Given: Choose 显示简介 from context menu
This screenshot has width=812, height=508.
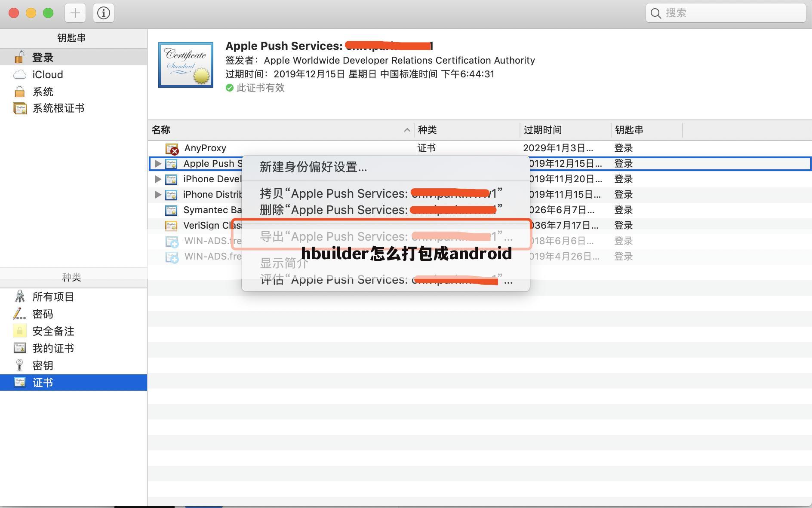Looking at the screenshot, I should click(385, 263).
